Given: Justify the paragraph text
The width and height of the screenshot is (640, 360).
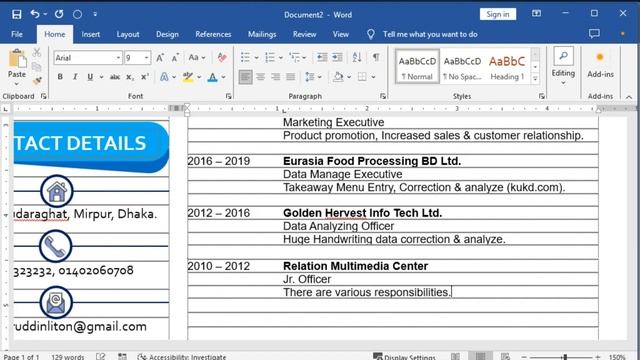Looking at the screenshot, I should coord(291,77).
